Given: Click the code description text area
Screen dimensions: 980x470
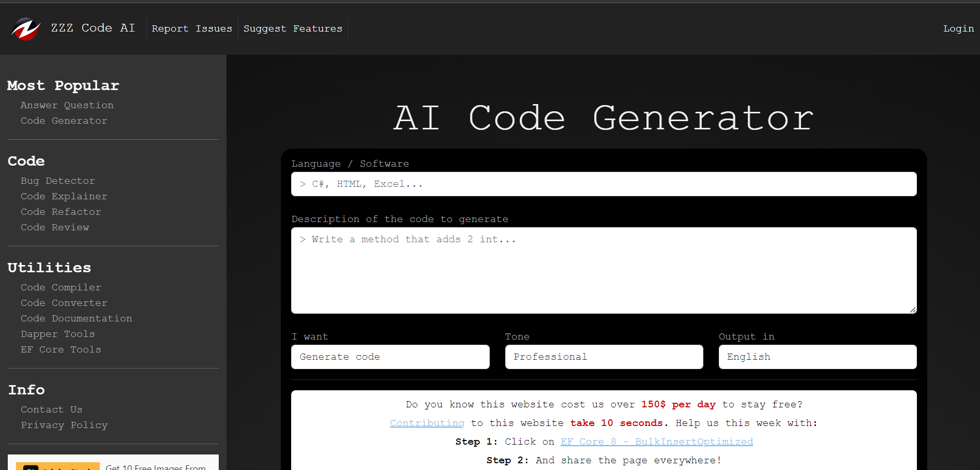Looking at the screenshot, I should pos(604,269).
